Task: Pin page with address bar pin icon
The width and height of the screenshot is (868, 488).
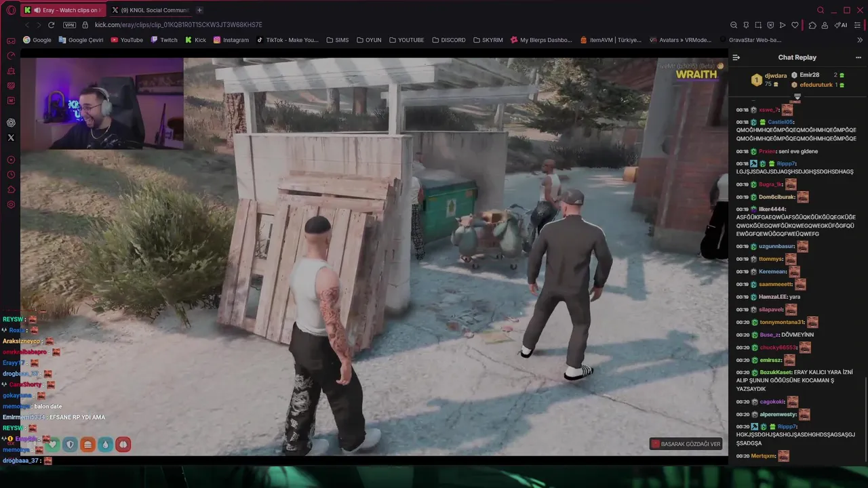Action: (746, 25)
